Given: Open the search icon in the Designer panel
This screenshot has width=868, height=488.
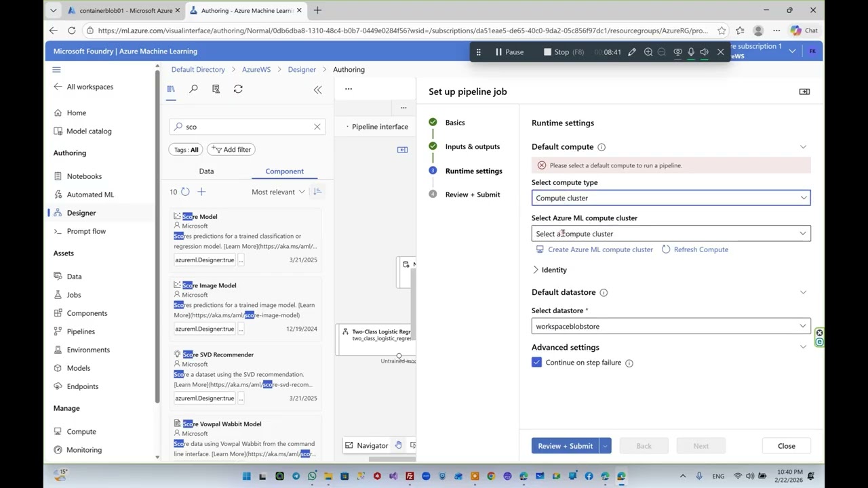Looking at the screenshot, I should (193, 89).
